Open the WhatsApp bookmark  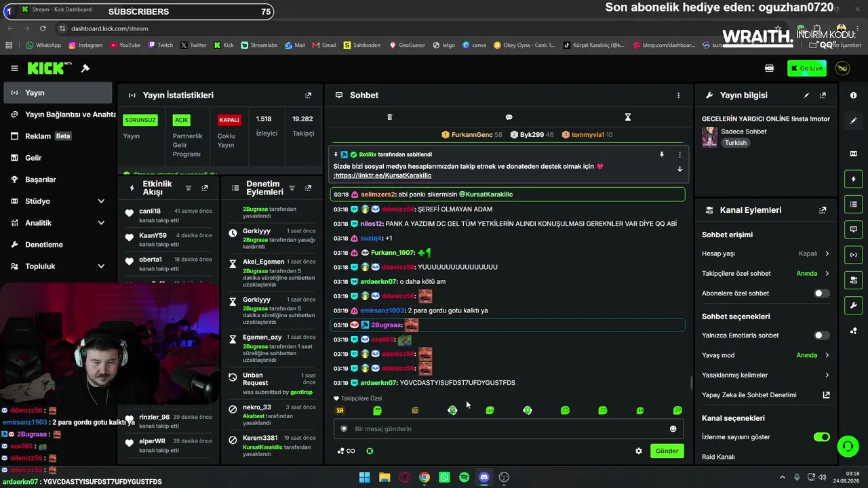click(43, 45)
